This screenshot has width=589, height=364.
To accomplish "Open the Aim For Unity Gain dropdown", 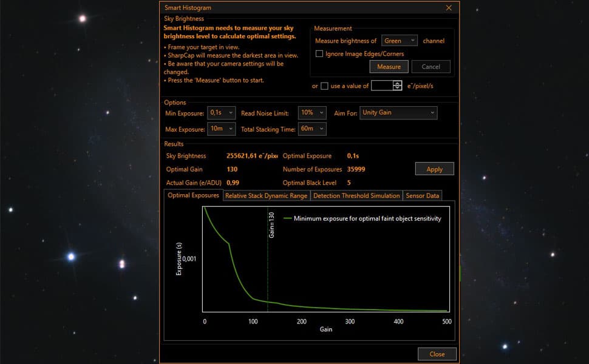I will tap(398, 113).
